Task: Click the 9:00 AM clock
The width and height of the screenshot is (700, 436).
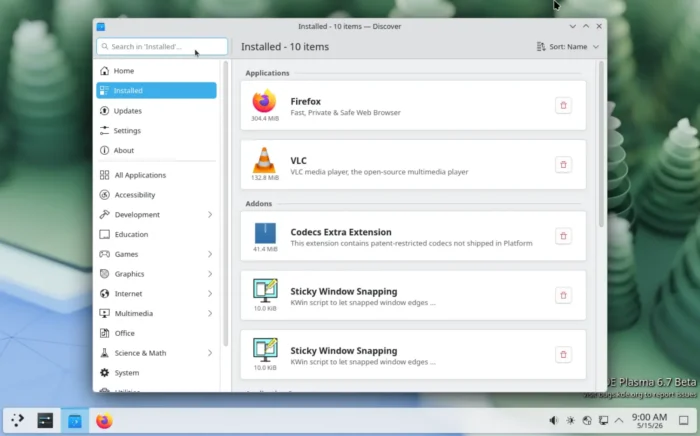Action: tap(649, 420)
